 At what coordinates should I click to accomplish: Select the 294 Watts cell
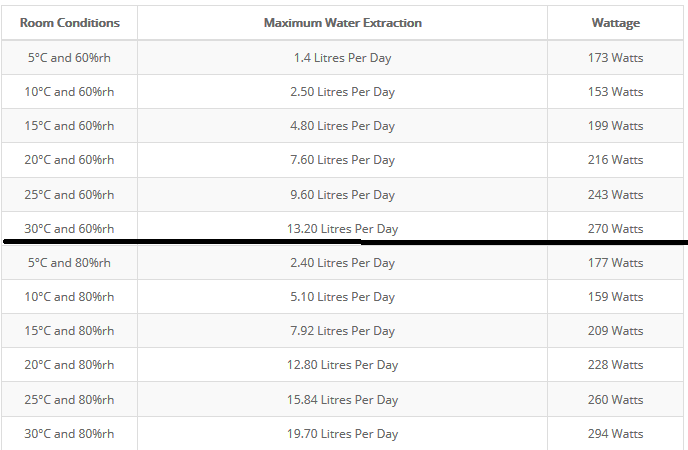click(x=615, y=433)
